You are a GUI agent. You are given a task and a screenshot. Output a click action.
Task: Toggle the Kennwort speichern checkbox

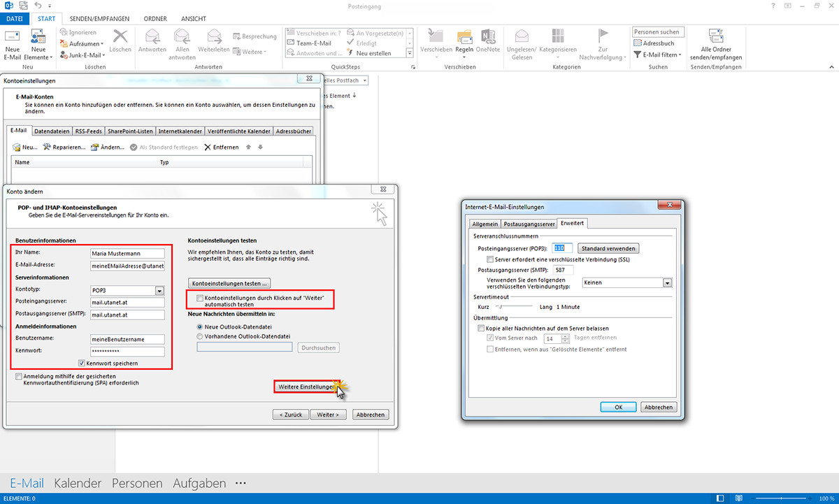tap(83, 363)
